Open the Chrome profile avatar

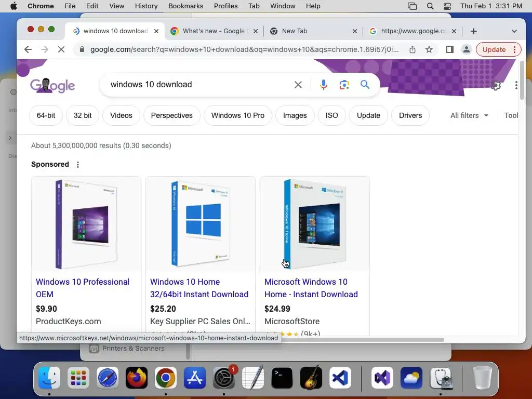467,49
